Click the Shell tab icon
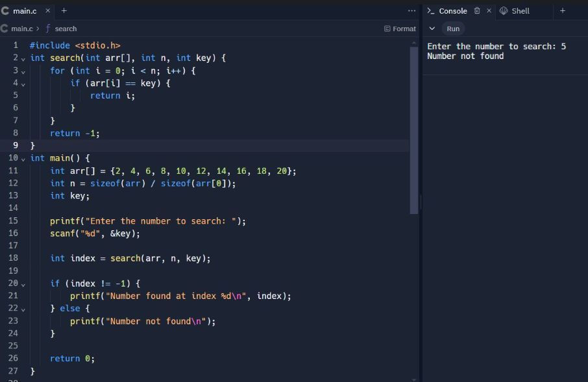 (504, 11)
